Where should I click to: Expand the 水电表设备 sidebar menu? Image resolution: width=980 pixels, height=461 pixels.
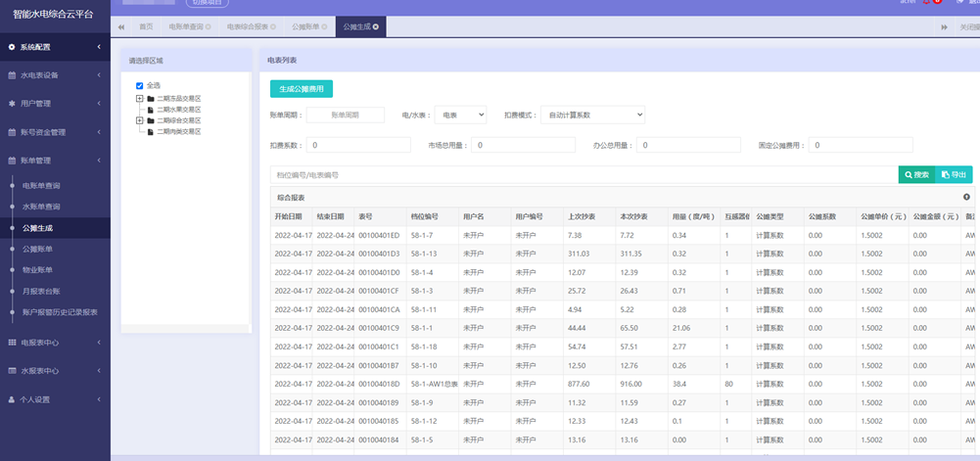[55, 75]
